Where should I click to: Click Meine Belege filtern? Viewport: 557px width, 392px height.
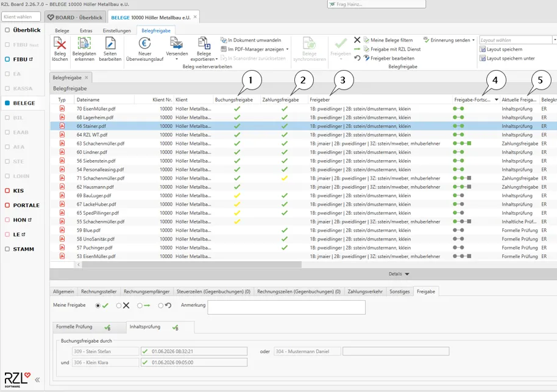(388, 40)
